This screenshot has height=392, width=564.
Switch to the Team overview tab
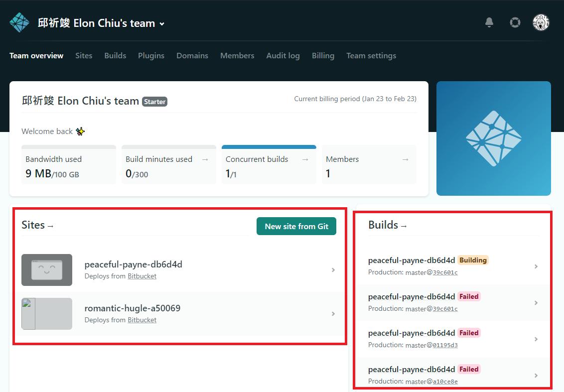tap(36, 56)
